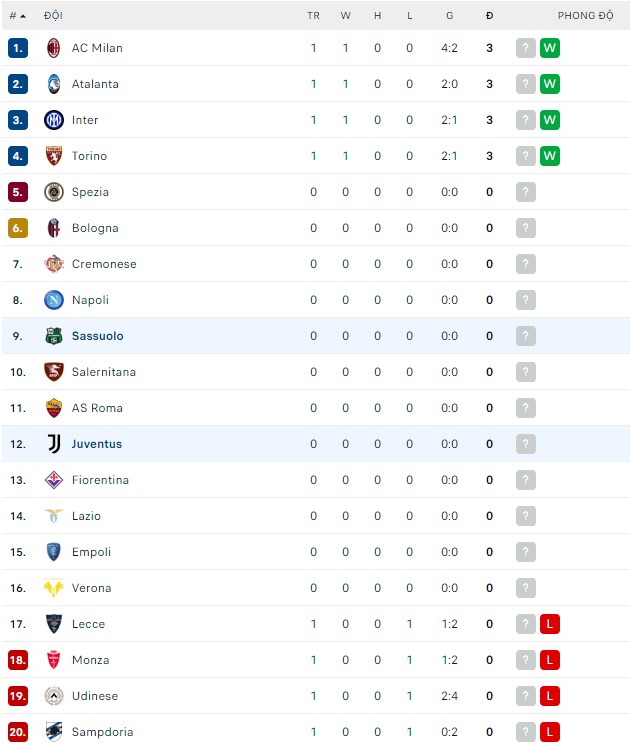Click Lecce's red L form badge
The width and height of the screenshot is (630, 745).
[549, 624]
